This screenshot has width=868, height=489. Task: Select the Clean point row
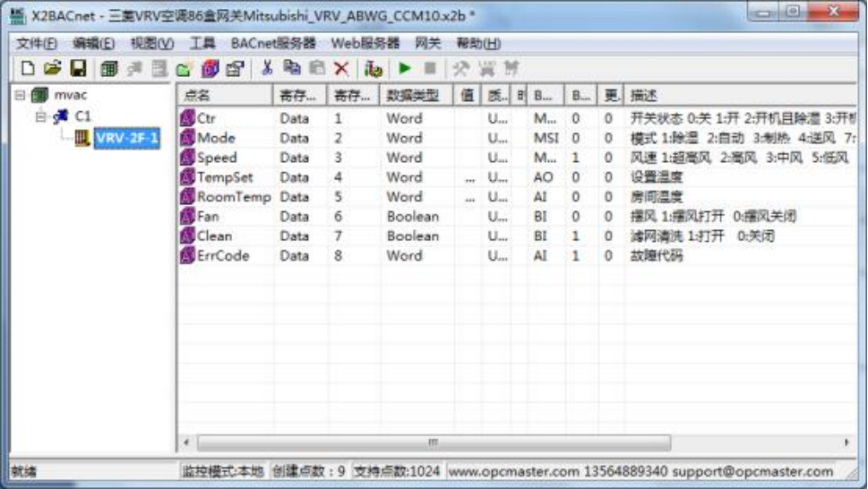coord(517,236)
